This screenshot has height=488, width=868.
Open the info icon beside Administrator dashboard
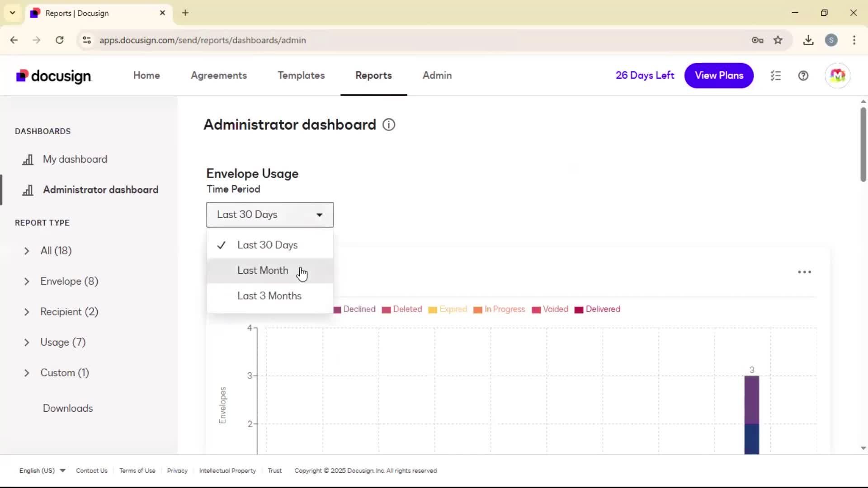pyautogui.click(x=389, y=125)
